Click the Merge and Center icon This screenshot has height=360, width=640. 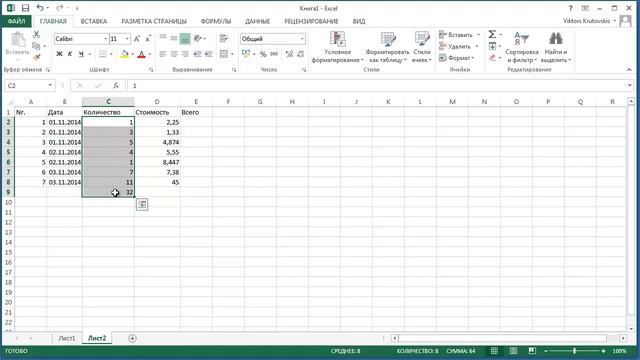tap(224, 54)
